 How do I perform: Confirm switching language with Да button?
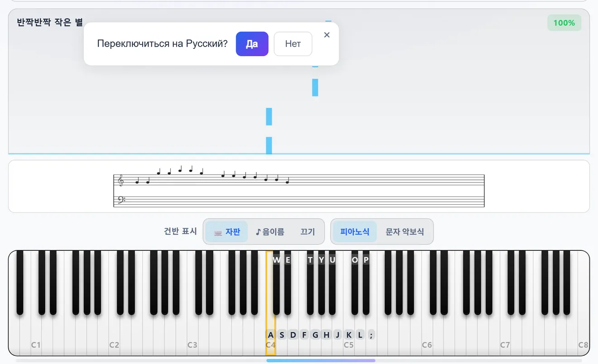coord(252,44)
